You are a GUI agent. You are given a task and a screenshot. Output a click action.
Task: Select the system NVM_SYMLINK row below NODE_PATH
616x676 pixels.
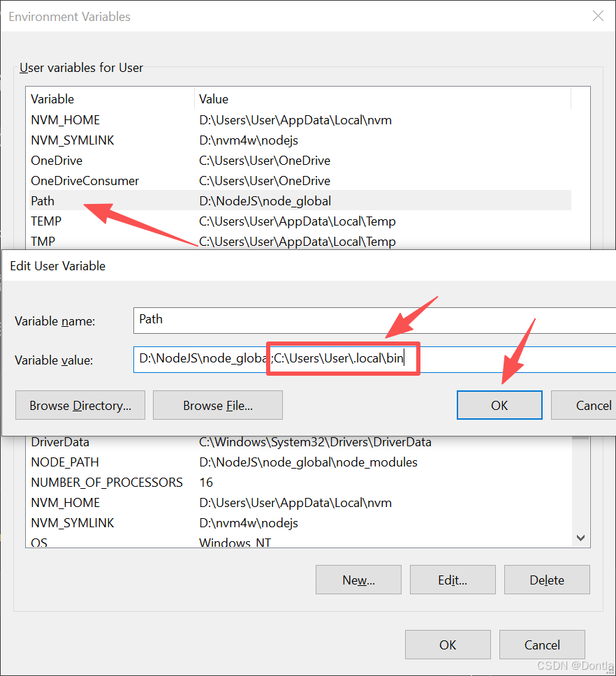300,523
